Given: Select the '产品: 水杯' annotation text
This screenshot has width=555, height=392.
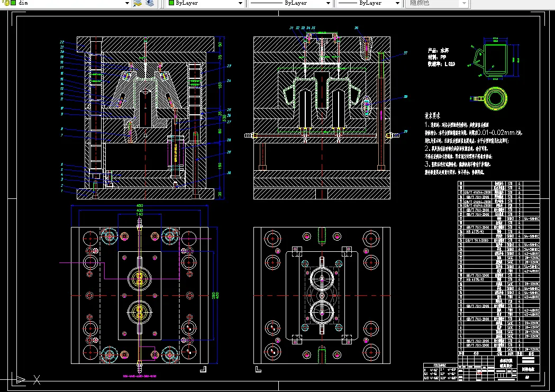Looking at the screenshot, I should [438, 51].
